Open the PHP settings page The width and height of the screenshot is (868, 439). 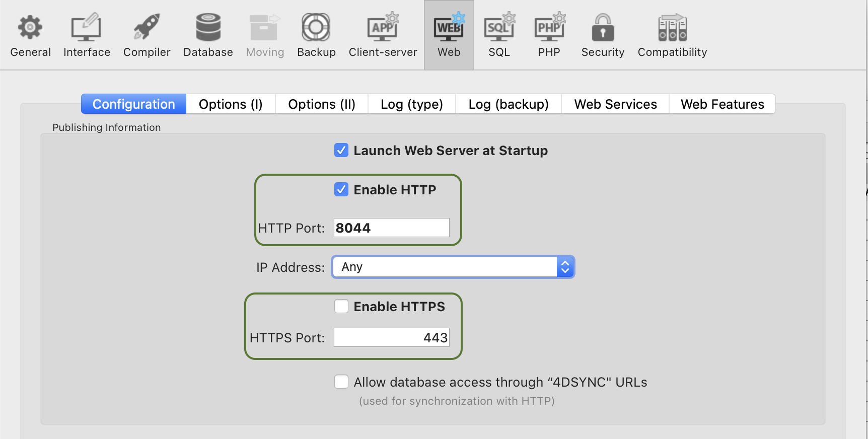pos(549,35)
